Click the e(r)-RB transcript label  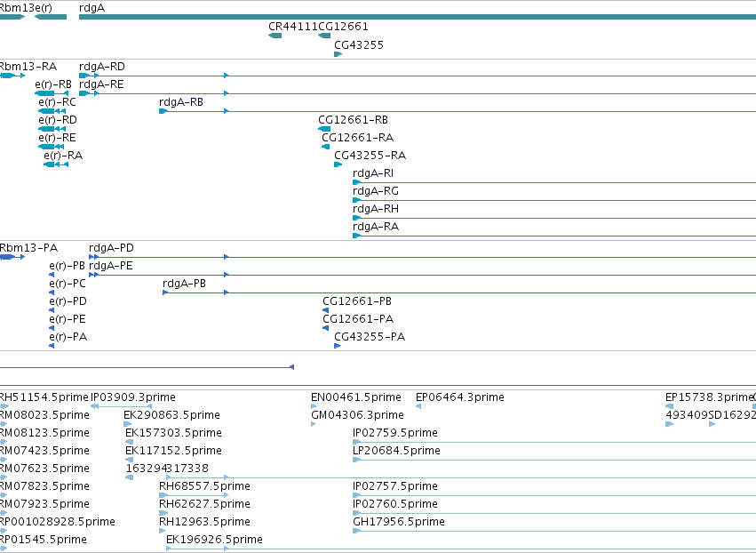coord(53,84)
